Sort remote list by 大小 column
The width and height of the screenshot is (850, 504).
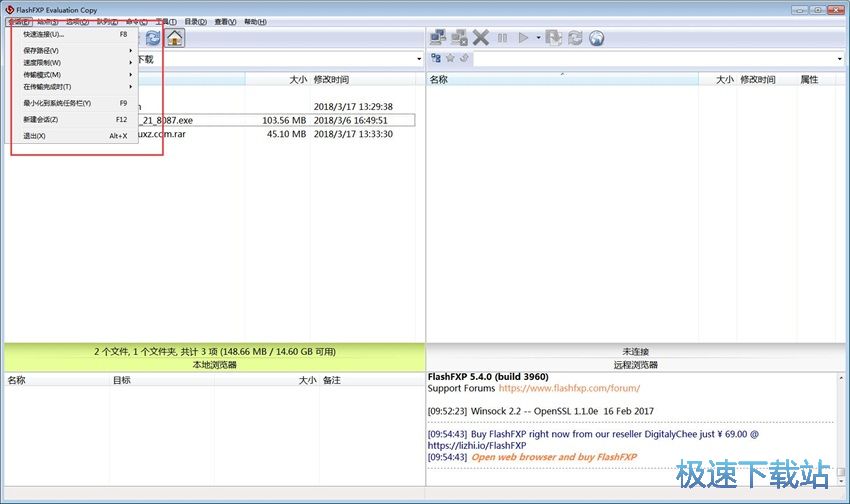tap(717, 80)
